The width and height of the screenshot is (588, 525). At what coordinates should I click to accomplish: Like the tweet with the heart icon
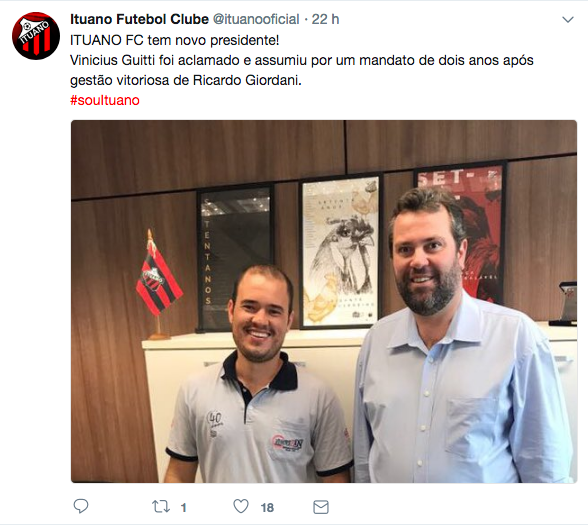pos(241,507)
